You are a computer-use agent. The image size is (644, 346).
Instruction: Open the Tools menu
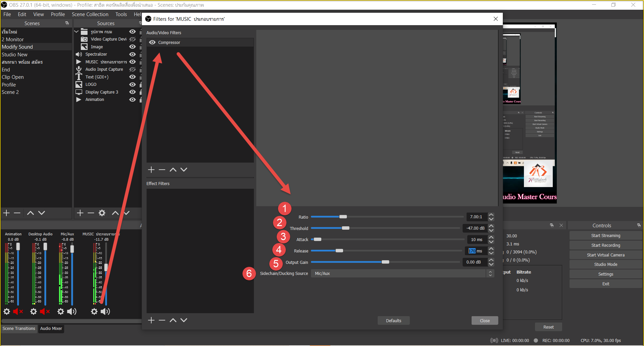tap(121, 14)
